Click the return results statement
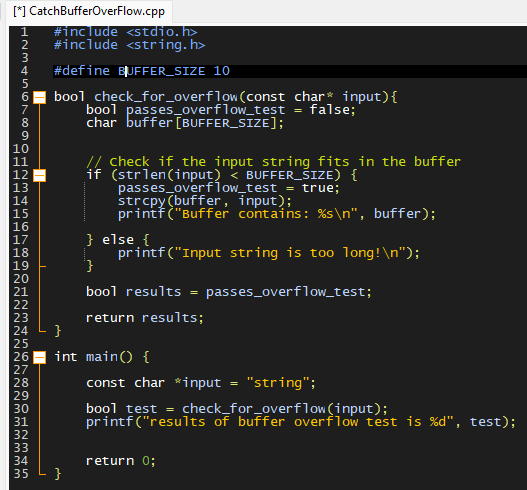This screenshot has width=527, height=490. [x=145, y=318]
